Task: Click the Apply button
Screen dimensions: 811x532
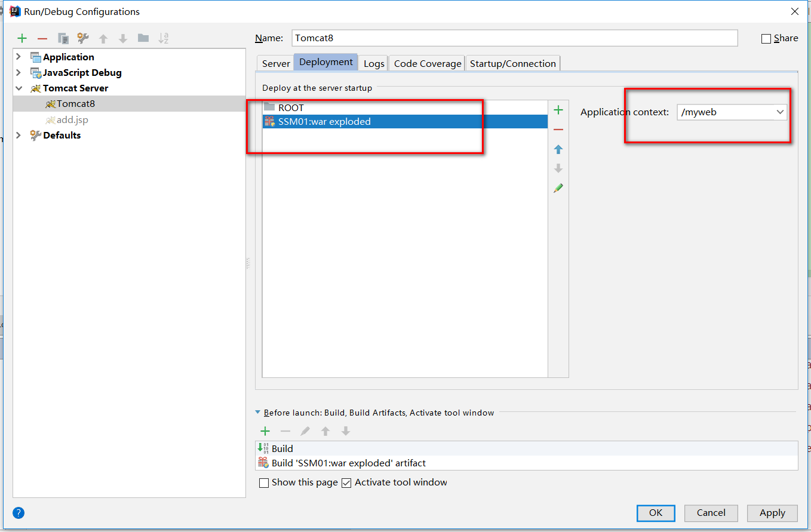Action: click(772, 513)
